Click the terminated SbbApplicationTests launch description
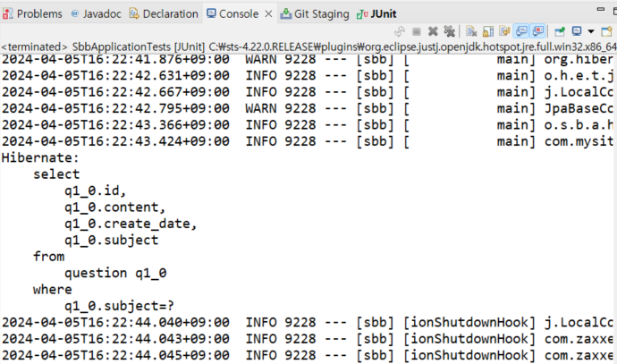The image size is (617, 364). tap(308, 47)
